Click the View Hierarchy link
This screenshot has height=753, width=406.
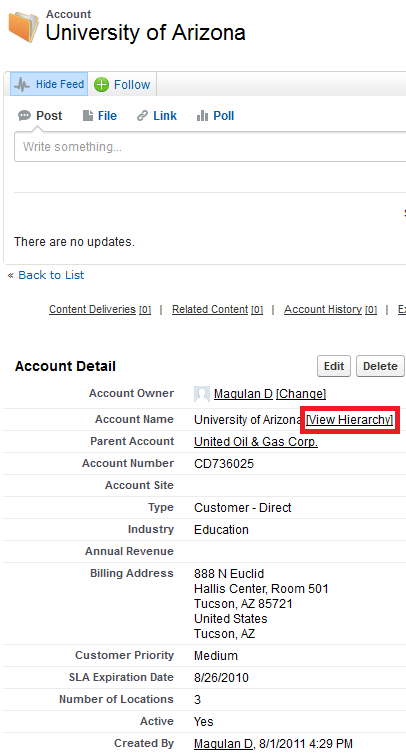pyautogui.click(x=350, y=420)
